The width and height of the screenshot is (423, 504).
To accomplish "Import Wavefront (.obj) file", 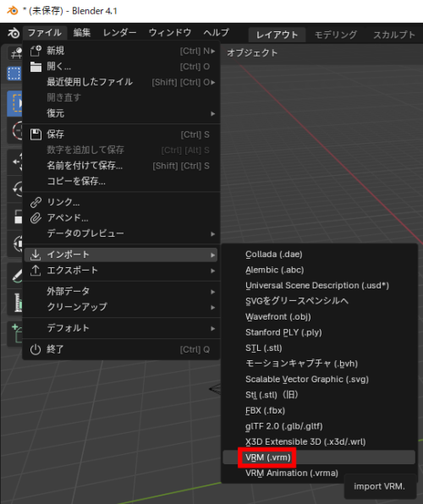I will point(319,317).
